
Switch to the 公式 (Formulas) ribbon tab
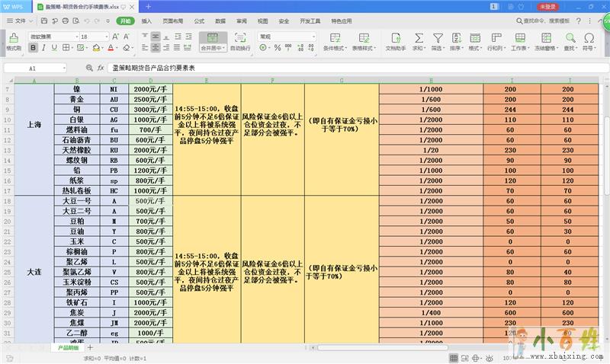point(199,21)
